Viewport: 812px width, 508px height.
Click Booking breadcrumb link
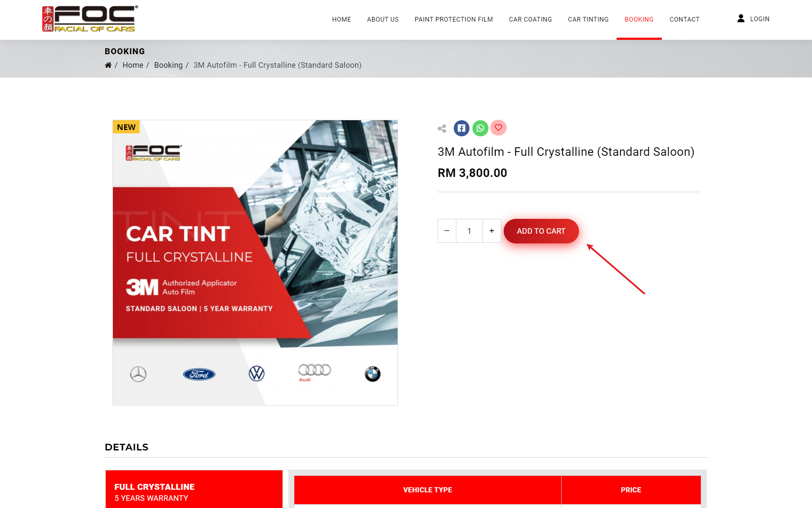point(168,65)
